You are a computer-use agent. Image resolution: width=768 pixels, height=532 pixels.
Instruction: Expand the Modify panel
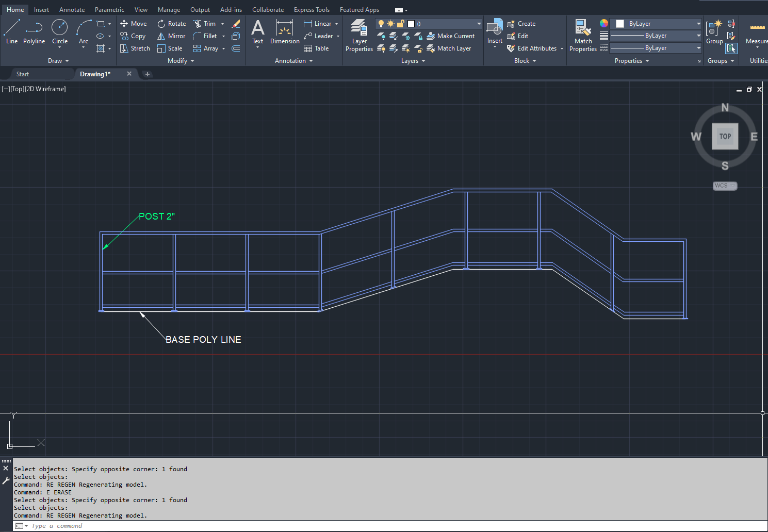(181, 61)
